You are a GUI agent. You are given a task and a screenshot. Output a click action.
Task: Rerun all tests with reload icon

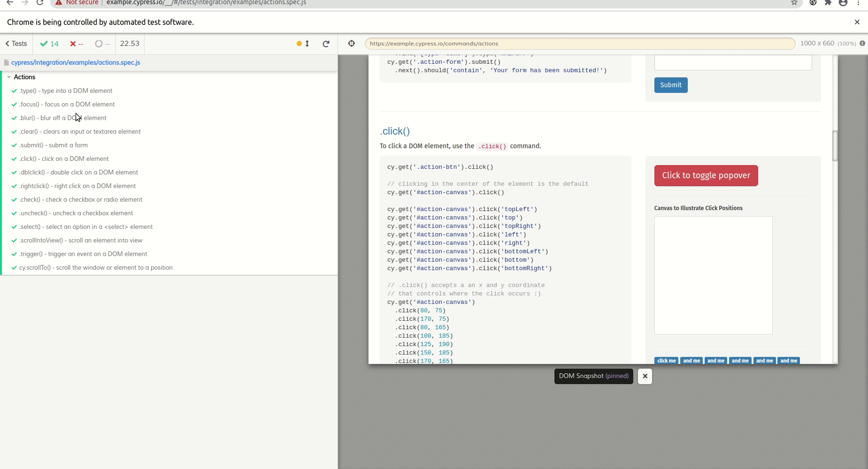(326, 44)
